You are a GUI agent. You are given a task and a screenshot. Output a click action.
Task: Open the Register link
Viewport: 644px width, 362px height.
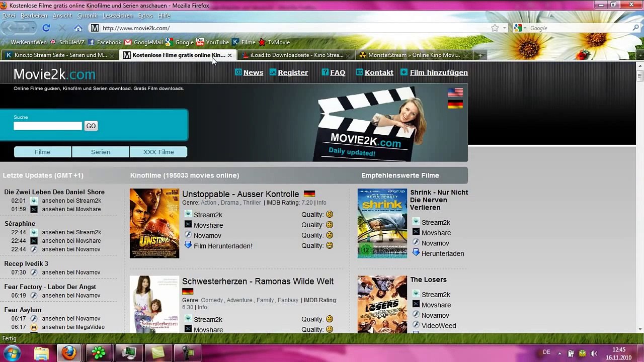pyautogui.click(x=293, y=72)
